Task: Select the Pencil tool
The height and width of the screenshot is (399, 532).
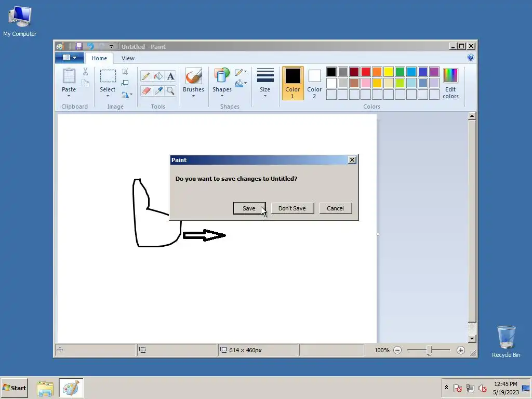Action: [146, 76]
